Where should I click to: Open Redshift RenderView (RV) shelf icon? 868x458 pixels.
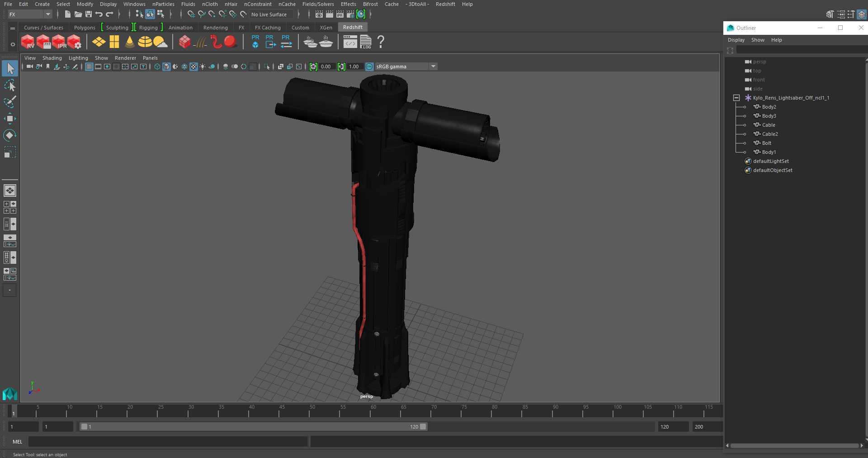coord(28,42)
